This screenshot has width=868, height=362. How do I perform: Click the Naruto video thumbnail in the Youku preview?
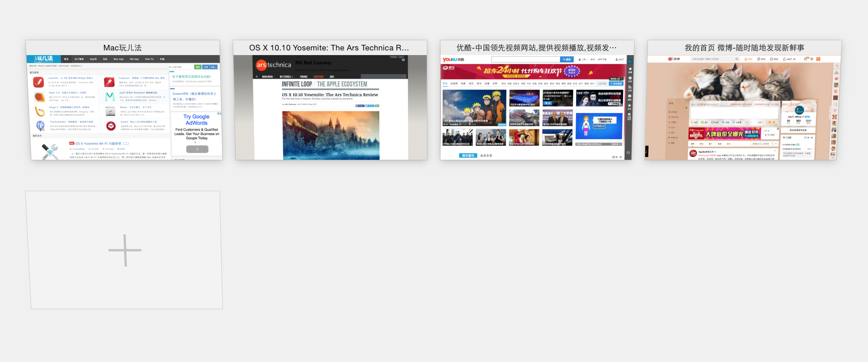[x=474, y=108]
